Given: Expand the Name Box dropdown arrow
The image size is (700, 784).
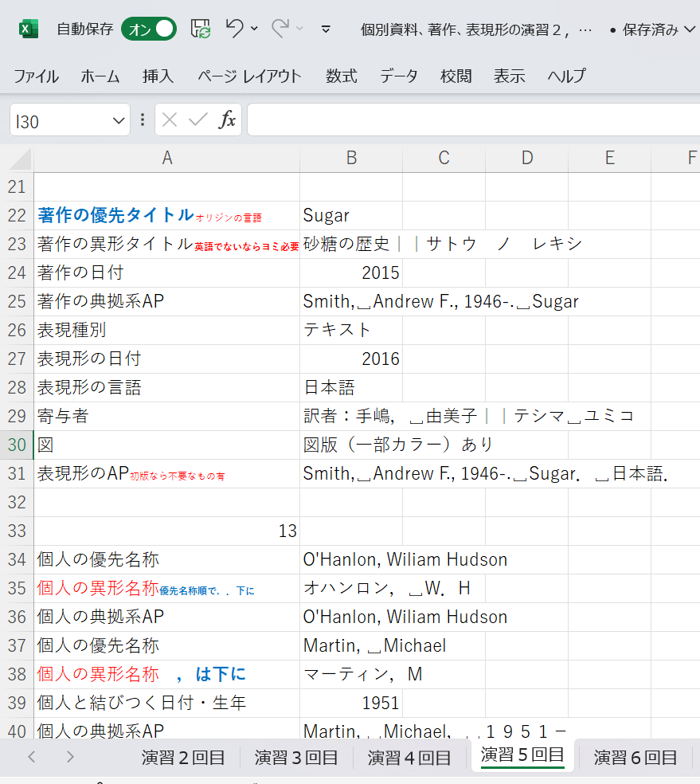Looking at the screenshot, I should (x=119, y=120).
